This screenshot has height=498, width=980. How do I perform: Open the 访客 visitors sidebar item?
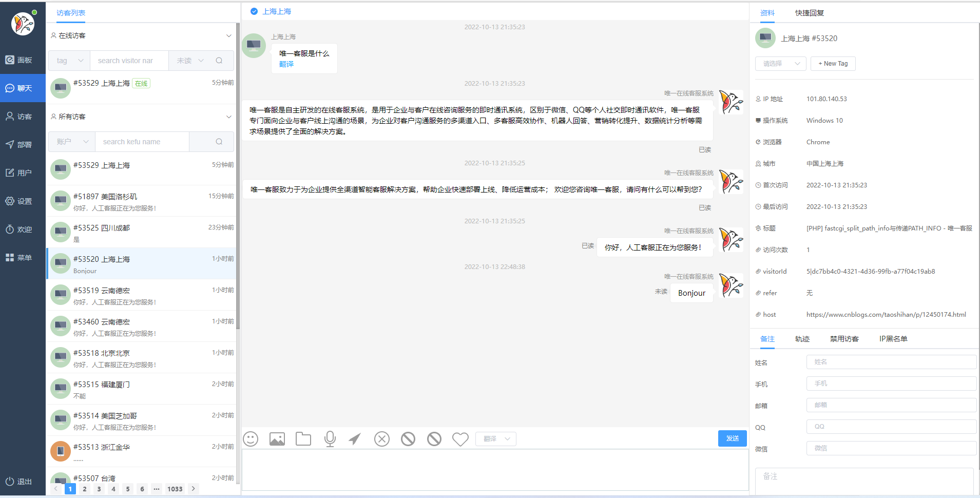[23, 117]
